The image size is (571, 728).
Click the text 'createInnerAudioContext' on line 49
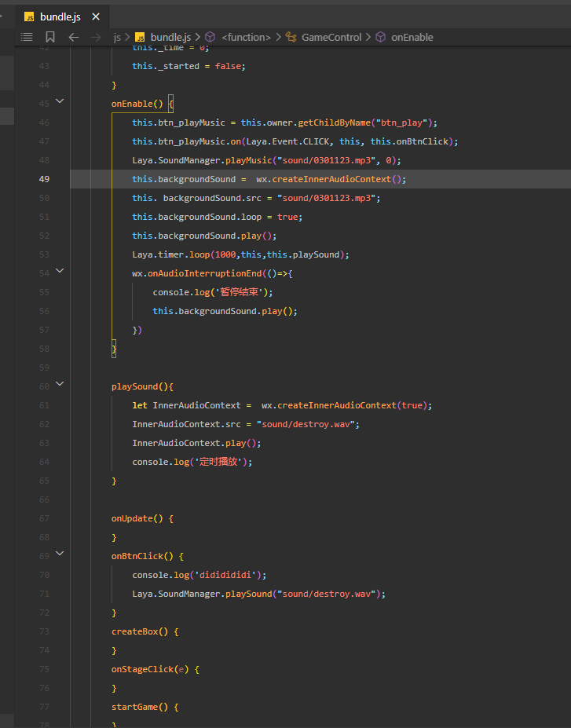click(331, 179)
